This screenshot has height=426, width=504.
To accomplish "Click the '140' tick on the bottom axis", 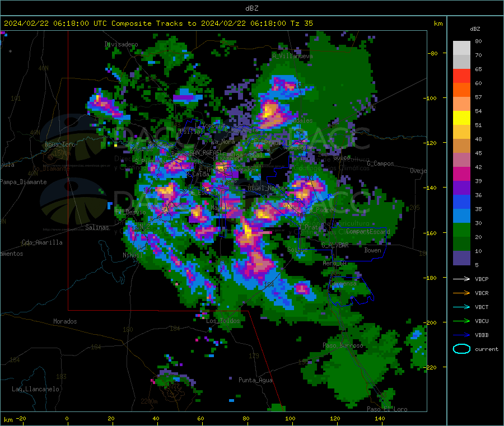I will click(380, 418).
